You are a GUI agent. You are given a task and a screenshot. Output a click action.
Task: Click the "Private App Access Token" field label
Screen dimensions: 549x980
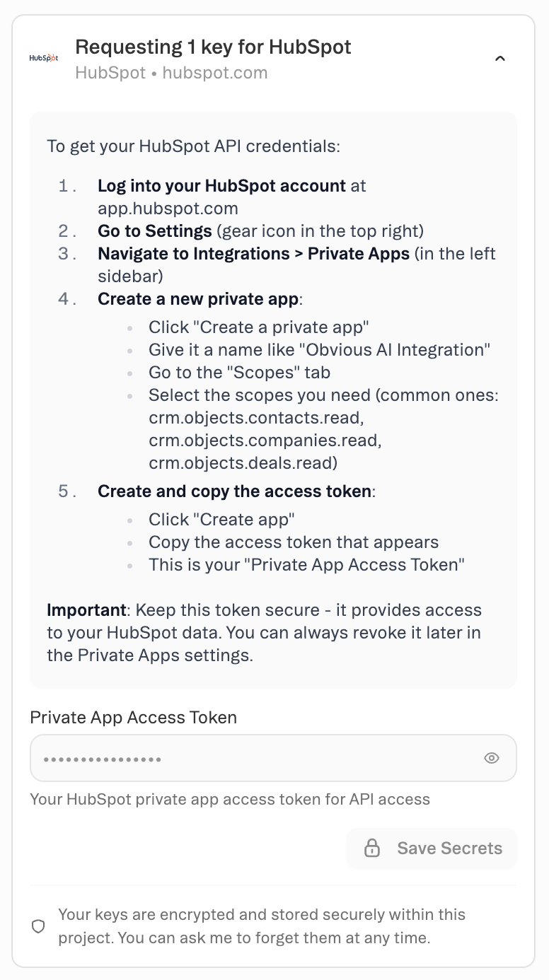coord(133,717)
